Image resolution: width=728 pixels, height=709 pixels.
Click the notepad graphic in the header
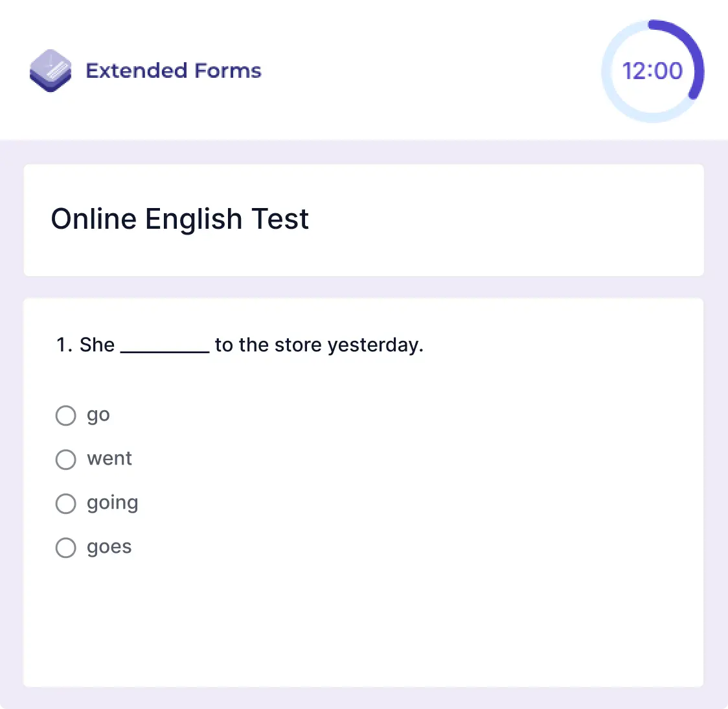click(51, 71)
